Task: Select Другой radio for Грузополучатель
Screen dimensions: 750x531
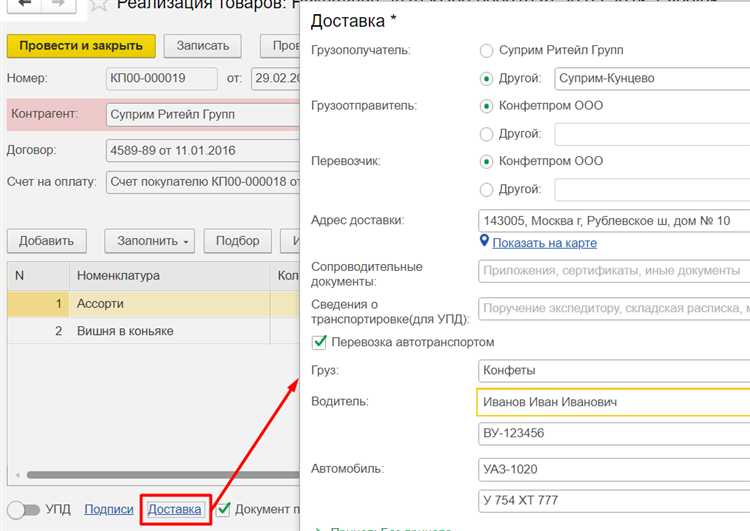Action: (486, 78)
